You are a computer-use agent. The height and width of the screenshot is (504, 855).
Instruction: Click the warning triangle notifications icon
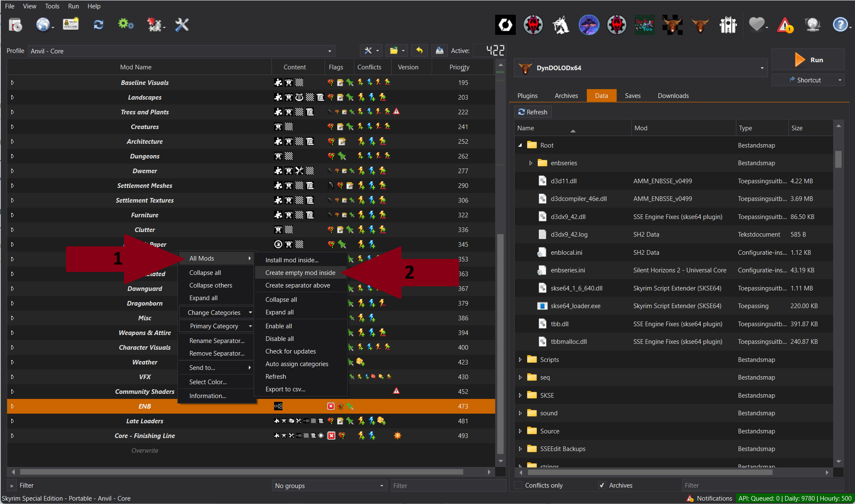pos(784,25)
